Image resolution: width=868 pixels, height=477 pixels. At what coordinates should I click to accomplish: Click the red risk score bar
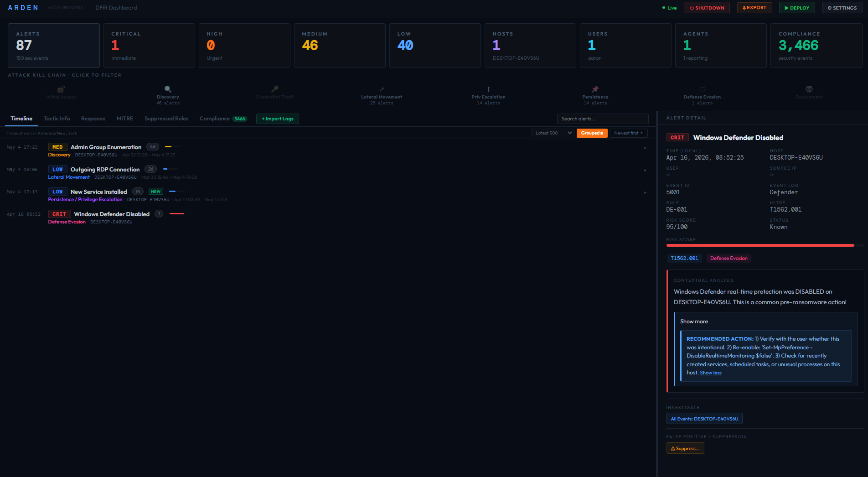[760, 245]
